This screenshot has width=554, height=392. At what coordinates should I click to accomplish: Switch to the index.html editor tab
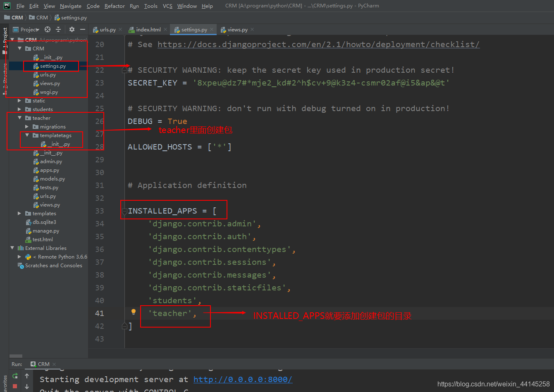(x=148, y=30)
